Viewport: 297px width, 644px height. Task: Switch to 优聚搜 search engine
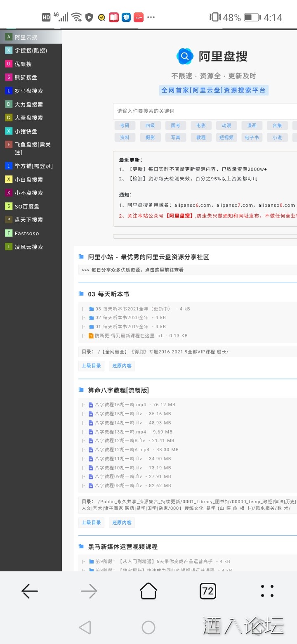[x=31, y=64]
